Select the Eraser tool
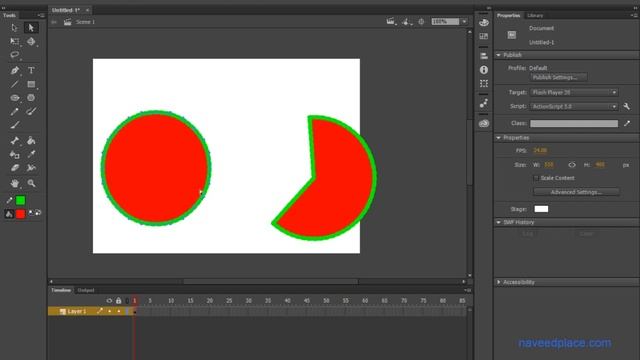 coord(15,168)
